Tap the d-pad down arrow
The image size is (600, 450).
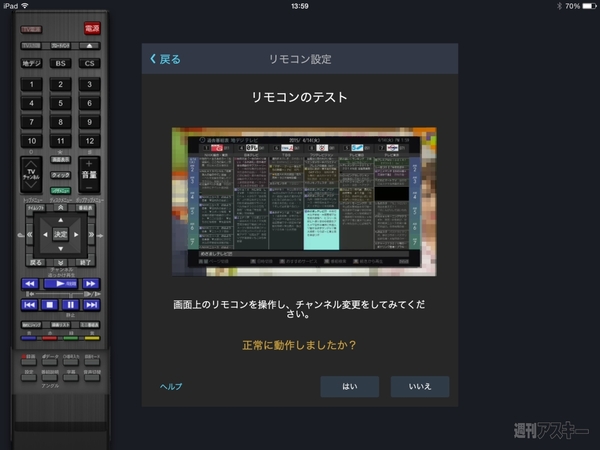tap(60, 249)
